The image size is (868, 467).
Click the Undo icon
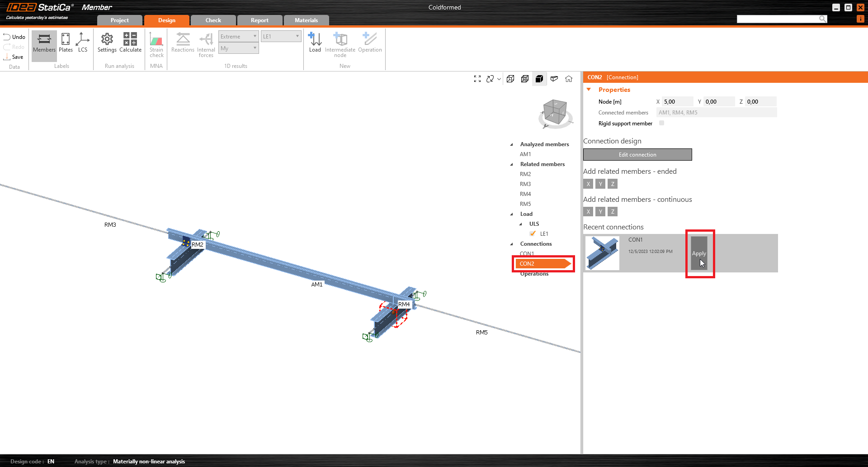coord(7,37)
